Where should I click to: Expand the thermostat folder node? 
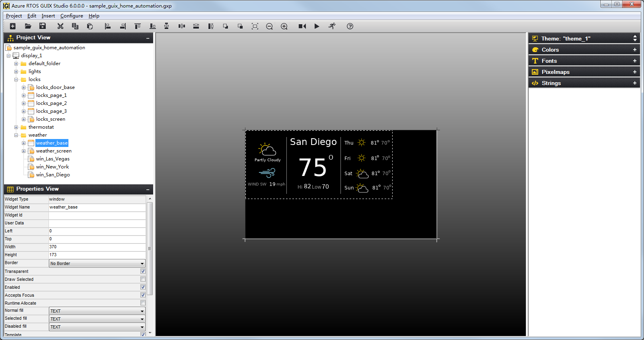(16, 127)
